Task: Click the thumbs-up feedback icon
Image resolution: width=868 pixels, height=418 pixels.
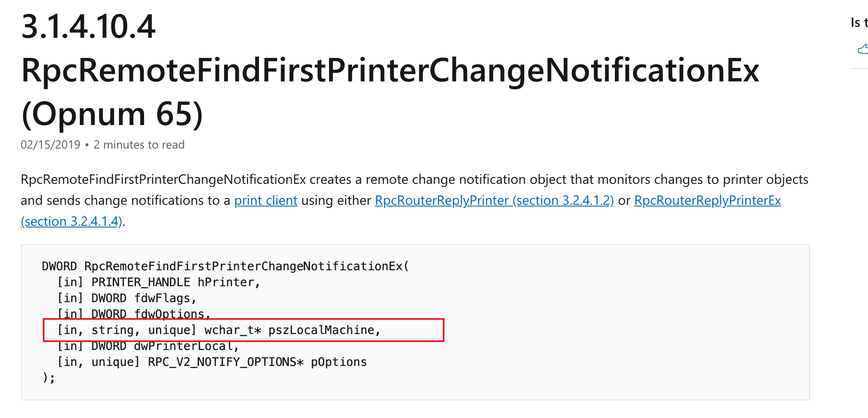Action: click(863, 50)
